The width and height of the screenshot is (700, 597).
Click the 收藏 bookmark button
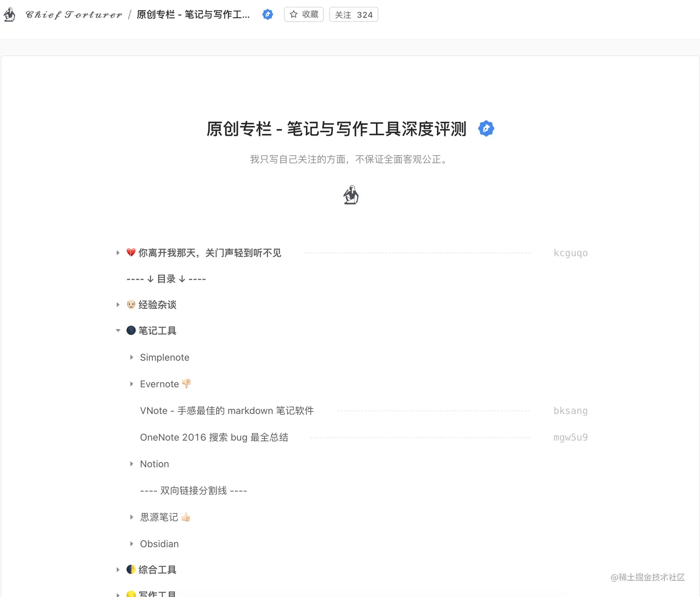pyautogui.click(x=304, y=14)
